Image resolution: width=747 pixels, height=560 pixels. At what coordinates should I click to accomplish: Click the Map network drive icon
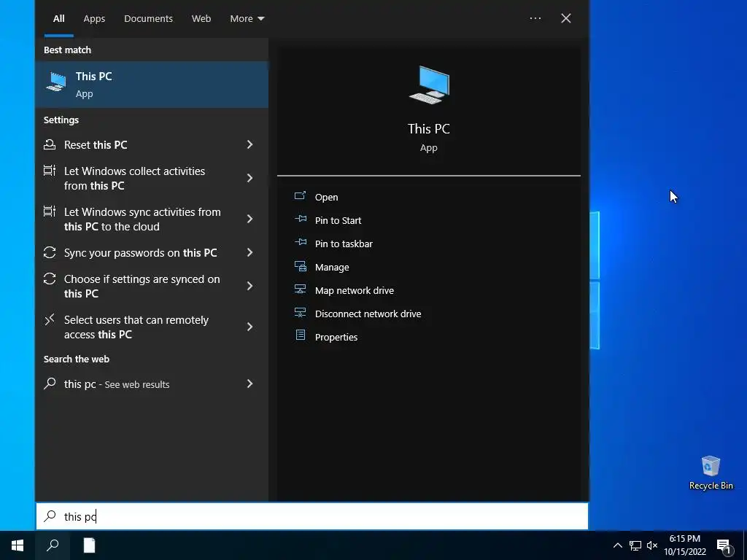click(x=300, y=289)
